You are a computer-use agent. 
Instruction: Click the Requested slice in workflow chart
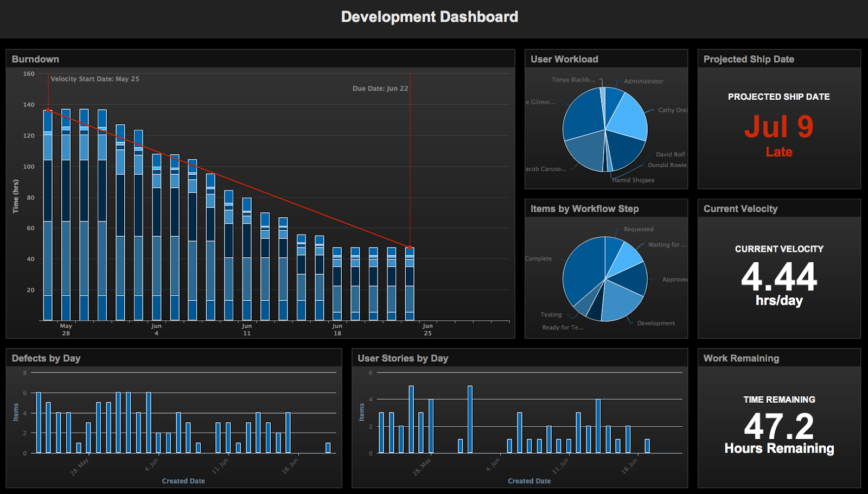(613, 250)
